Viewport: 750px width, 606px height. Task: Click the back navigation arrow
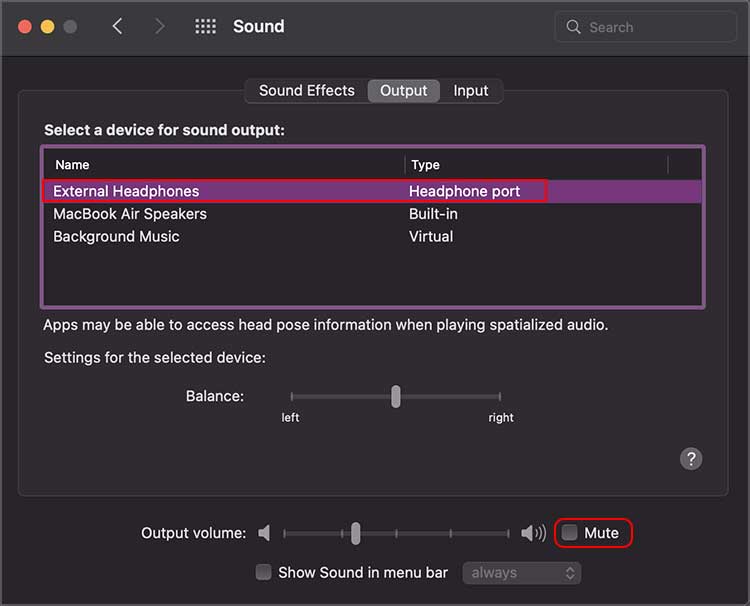point(118,27)
